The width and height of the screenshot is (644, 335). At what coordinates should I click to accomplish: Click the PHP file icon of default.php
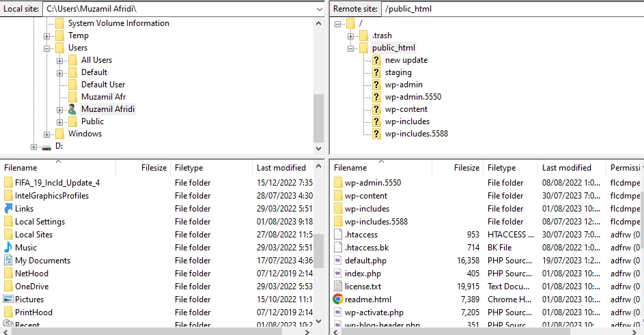(337, 260)
